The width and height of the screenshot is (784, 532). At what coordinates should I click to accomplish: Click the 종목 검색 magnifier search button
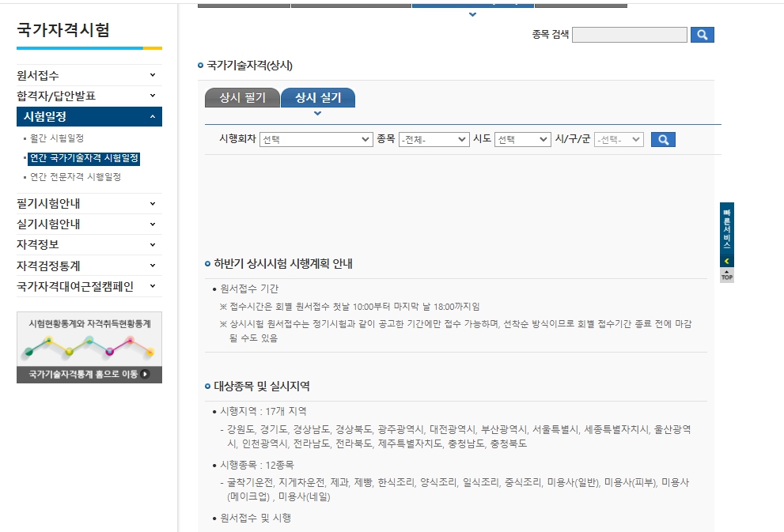point(702,35)
